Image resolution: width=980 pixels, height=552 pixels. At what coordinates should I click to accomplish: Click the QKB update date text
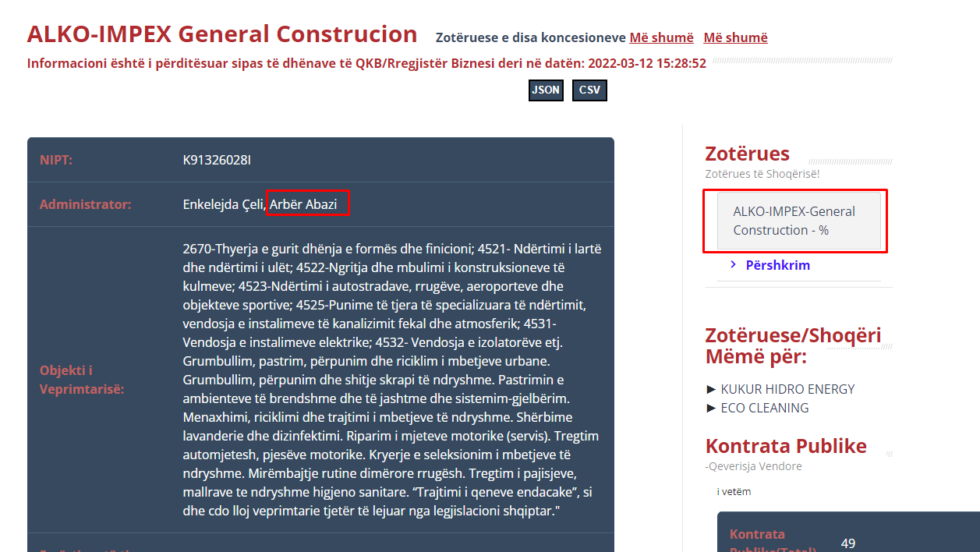[x=366, y=64]
